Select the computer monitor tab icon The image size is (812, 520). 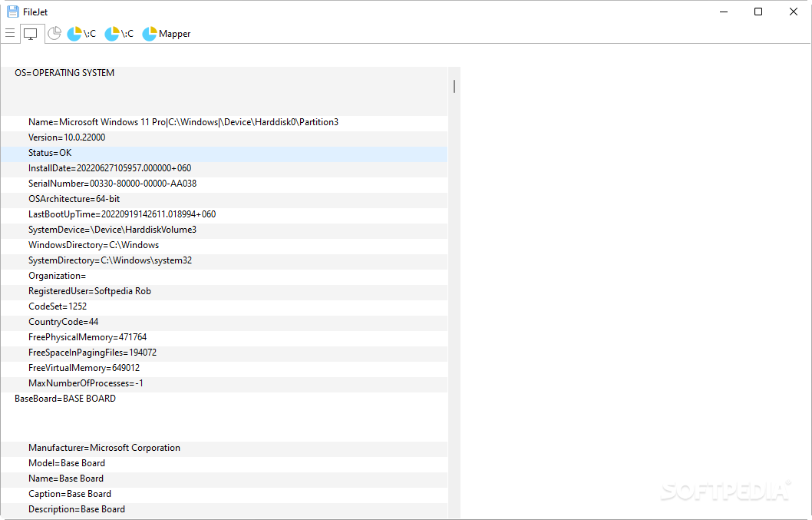[x=31, y=35]
